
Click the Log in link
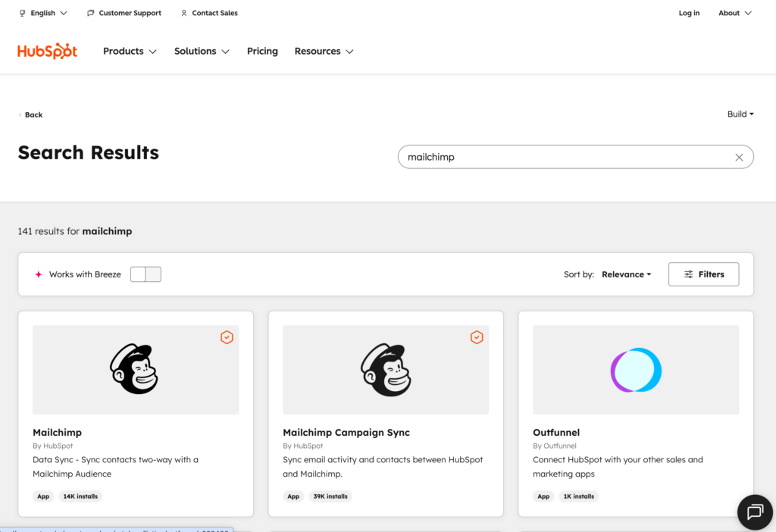point(689,13)
